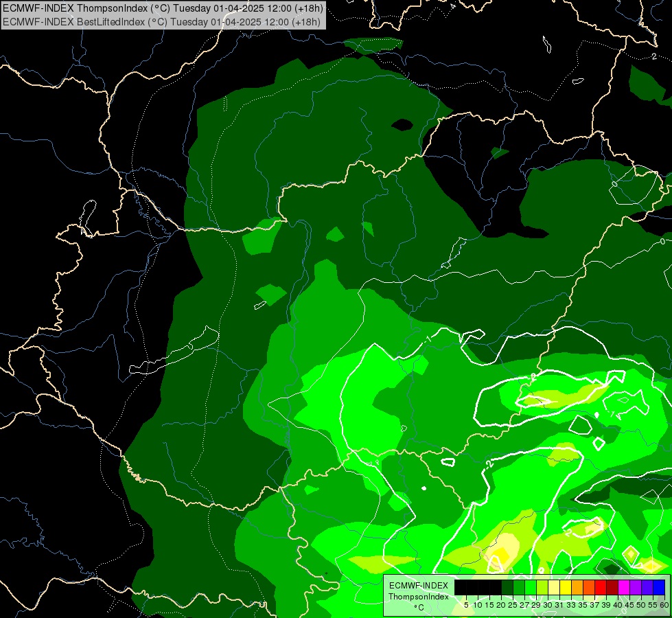Viewport: 672px width, 618px height.
Task: Choose the orange 33–35 legend swatch
Action: click(577, 588)
